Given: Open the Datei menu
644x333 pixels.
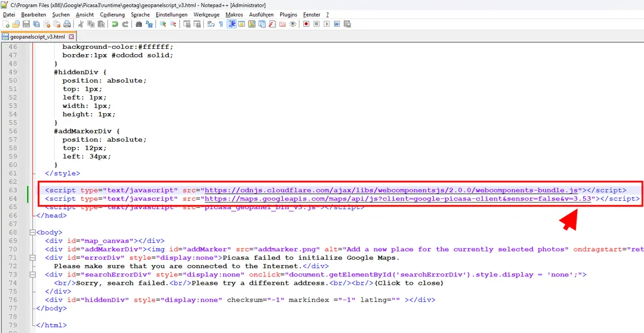Looking at the screenshot, I should (x=8, y=15).
